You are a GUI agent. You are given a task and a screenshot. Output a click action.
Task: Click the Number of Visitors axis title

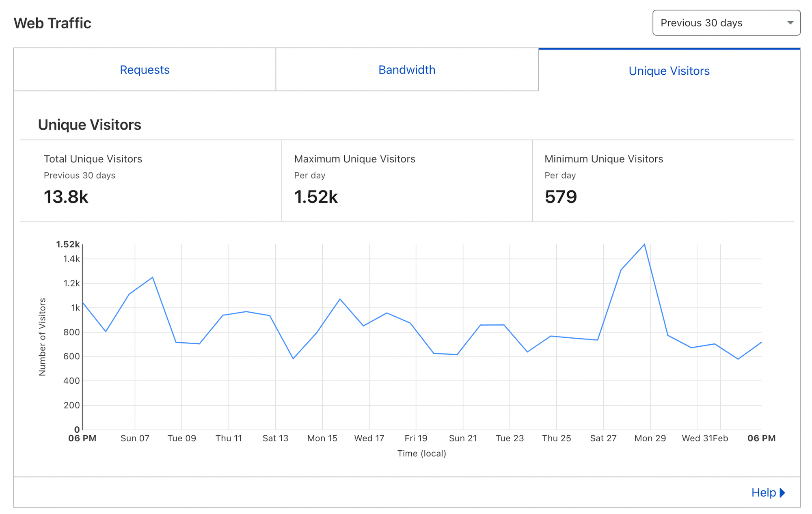(42, 337)
